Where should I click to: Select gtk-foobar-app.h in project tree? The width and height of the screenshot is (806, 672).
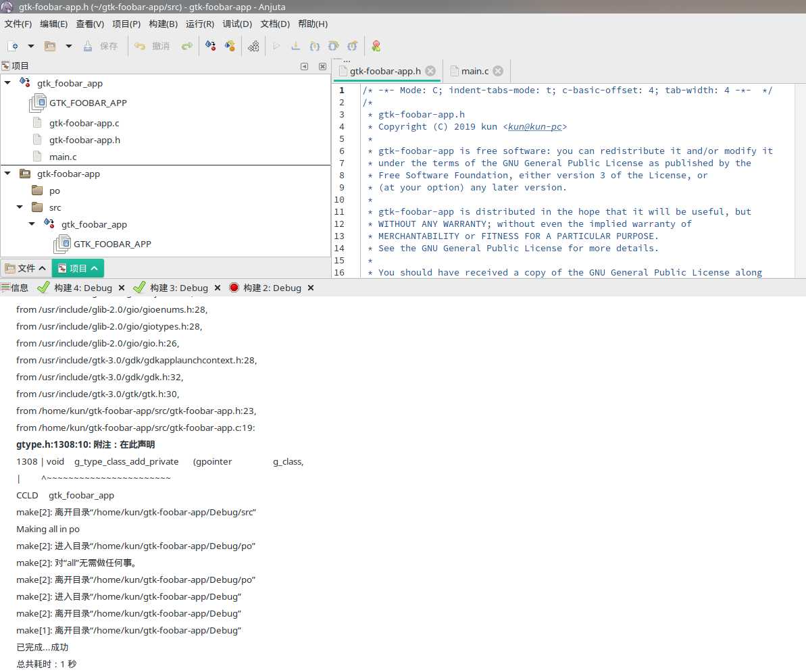coord(85,140)
